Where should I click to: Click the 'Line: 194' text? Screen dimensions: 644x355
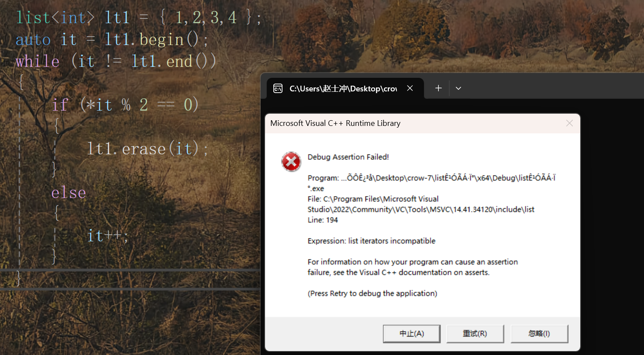[323, 220]
